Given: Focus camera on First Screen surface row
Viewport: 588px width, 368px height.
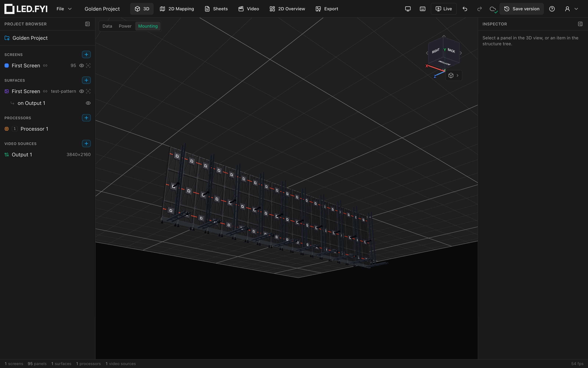Looking at the screenshot, I should (88, 91).
